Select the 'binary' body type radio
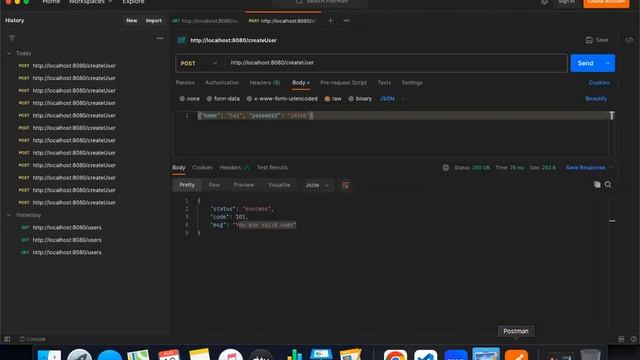Screen dimensions: 640x360 tap(351, 99)
